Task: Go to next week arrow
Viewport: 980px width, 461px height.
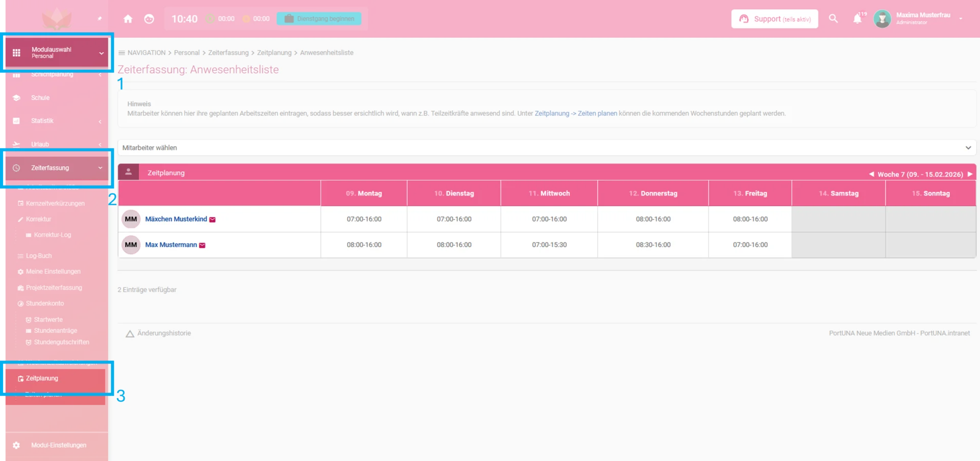Action: tap(970, 174)
